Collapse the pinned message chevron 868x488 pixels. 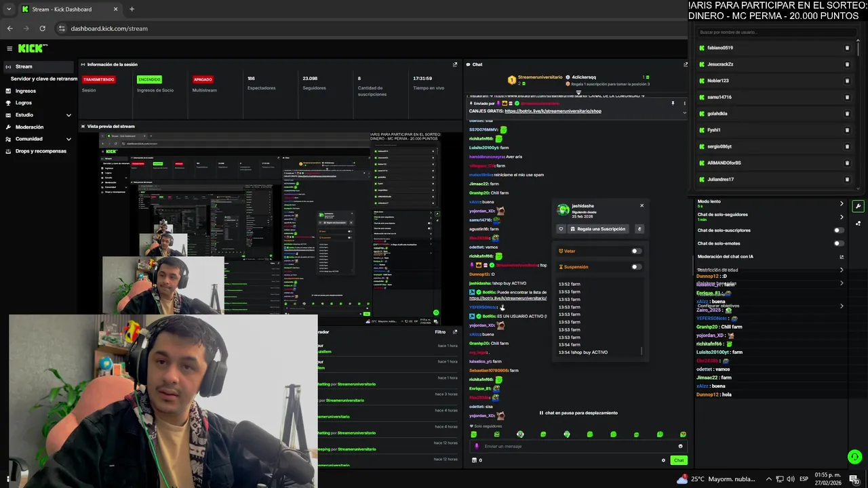click(684, 113)
